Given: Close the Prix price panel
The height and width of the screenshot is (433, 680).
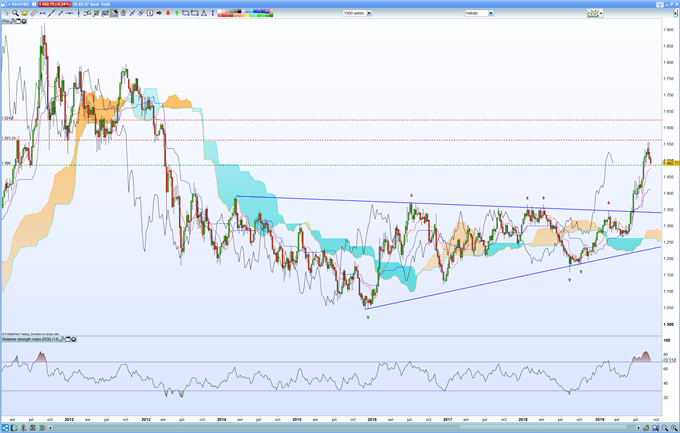Looking at the screenshot, I should (24, 21).
